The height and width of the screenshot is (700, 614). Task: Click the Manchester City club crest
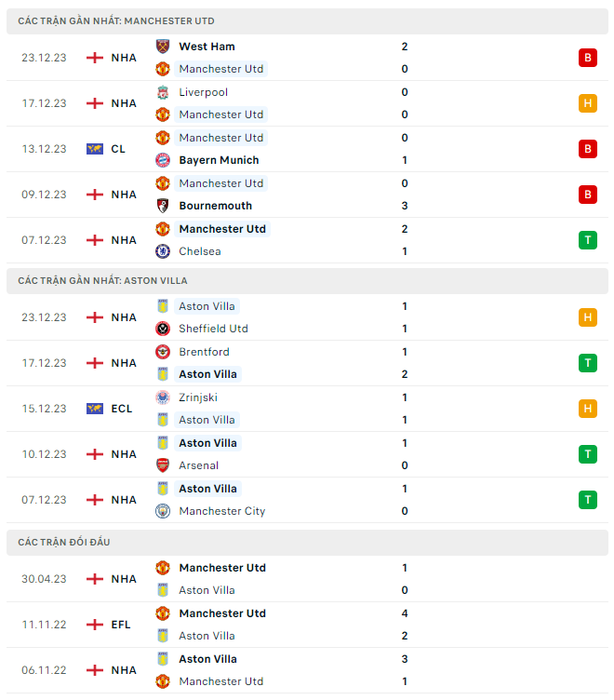pyautogui.click(x=163, y=511)
